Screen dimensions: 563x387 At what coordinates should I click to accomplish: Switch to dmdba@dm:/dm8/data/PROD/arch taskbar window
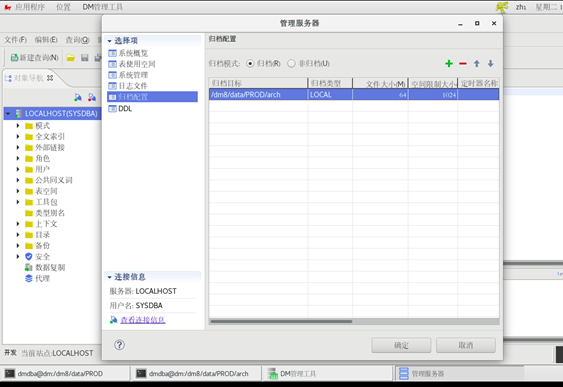[x=196, y=374]
